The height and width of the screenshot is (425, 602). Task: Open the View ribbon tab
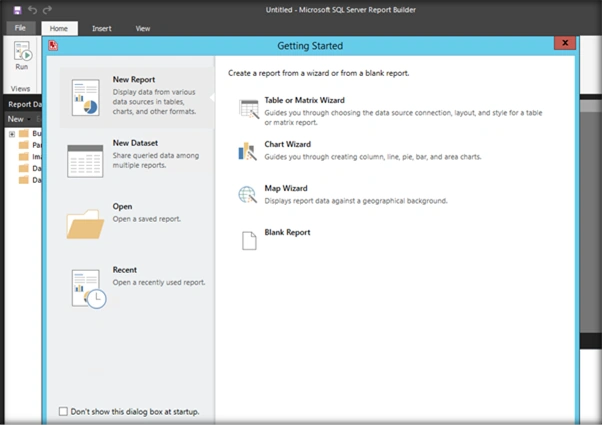[x=142, y=28]
